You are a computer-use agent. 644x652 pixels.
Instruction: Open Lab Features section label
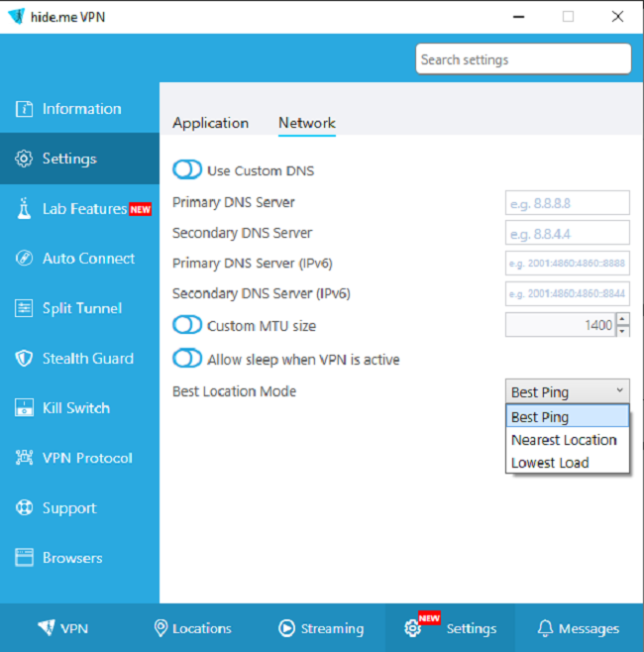point(85,208)
